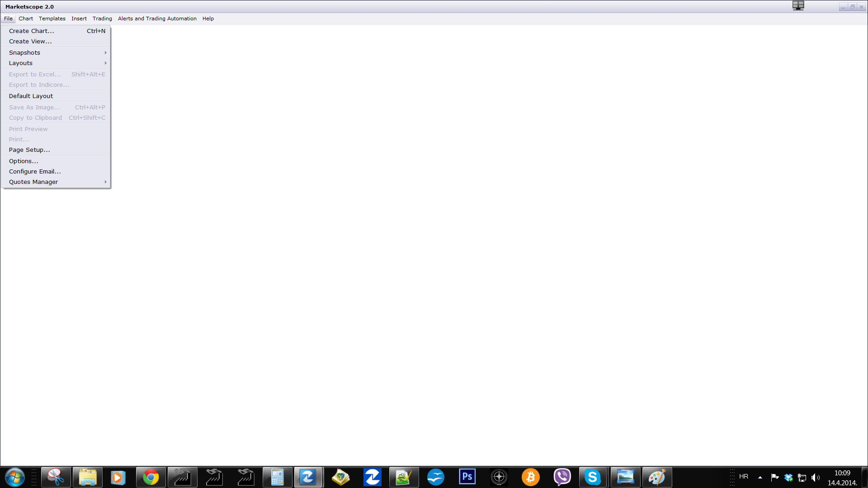
Task: Choose Configure Email... entry
Action: pyautogui.click(x=56, y=171)
